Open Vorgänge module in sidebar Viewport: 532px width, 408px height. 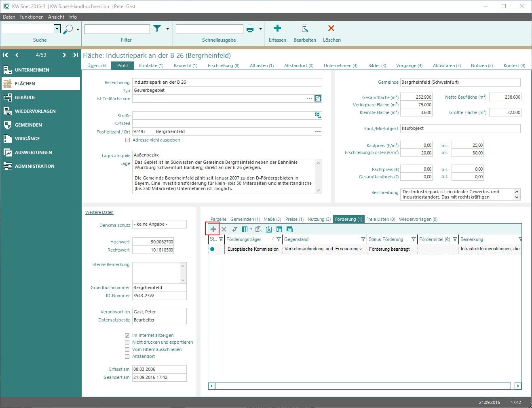[40, 139]
